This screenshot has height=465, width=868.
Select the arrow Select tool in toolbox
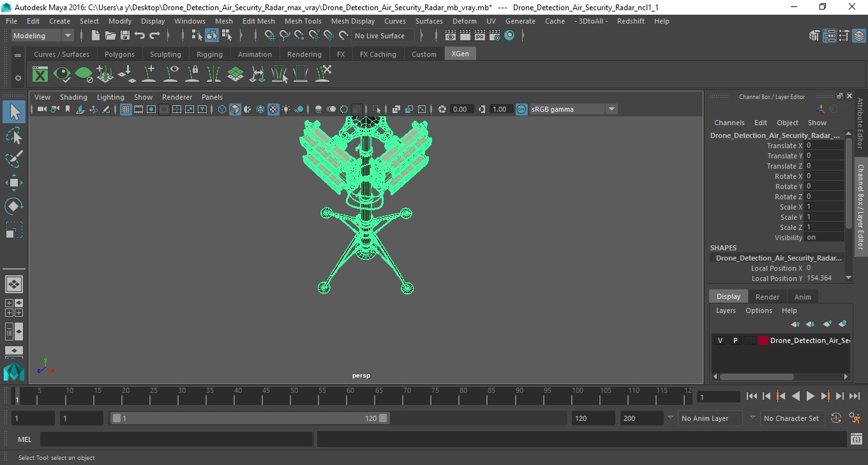[14, 112]
